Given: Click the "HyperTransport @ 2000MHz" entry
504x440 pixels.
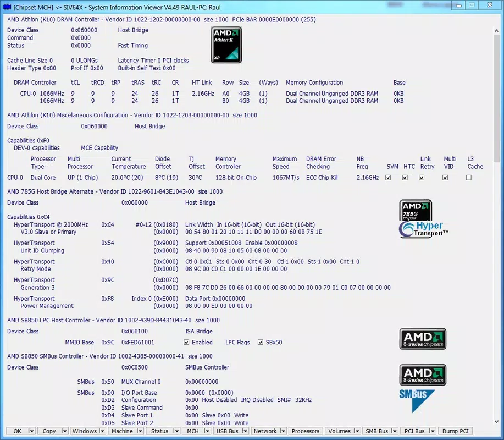Looking at the screenshot, I should [51, 224].
